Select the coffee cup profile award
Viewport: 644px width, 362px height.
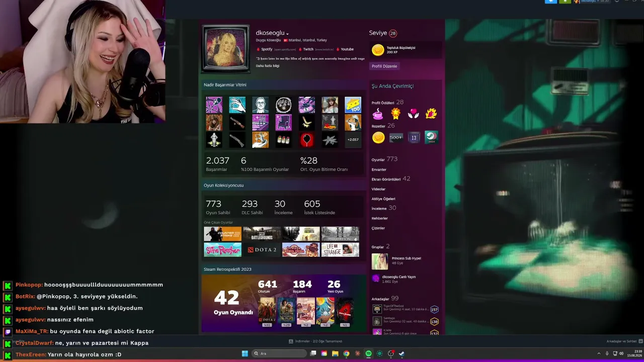pos(377,114)
